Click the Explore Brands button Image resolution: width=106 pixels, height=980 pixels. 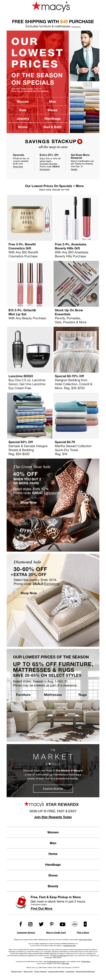click(x=53, y=778)
